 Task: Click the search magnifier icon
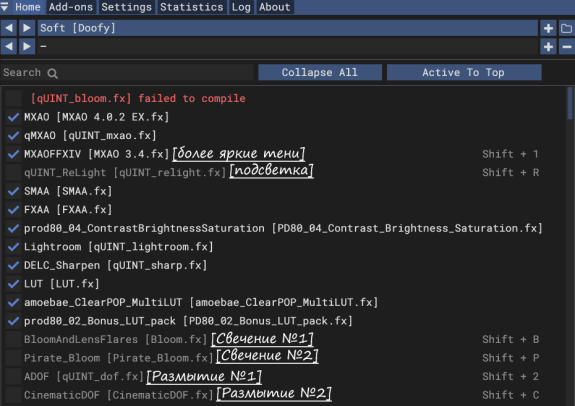pyautogui.click(x=52, y=73)
